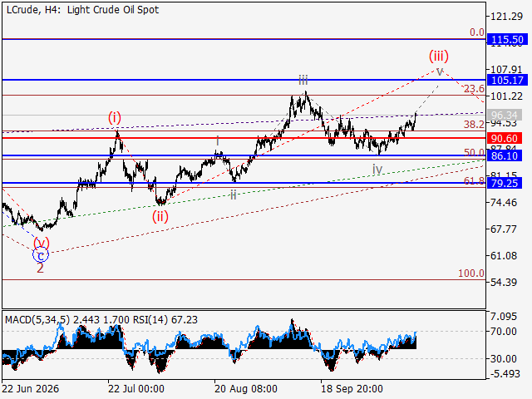Select the red wave (v) label
The image size is (532, 399).
click(42, 244)
